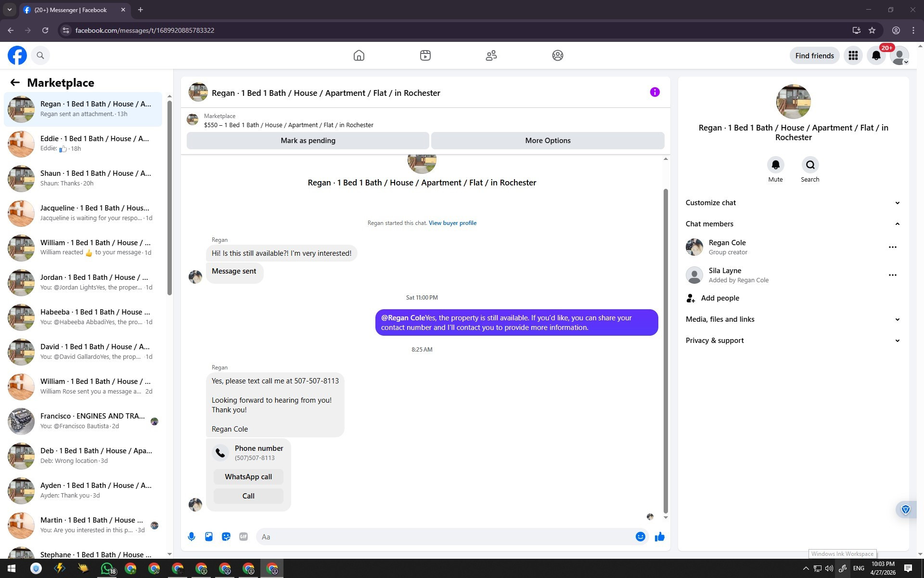This screenshot has height=578, width=924.
Task: Choose the sticker icon in composer
Action: [226, 537]
